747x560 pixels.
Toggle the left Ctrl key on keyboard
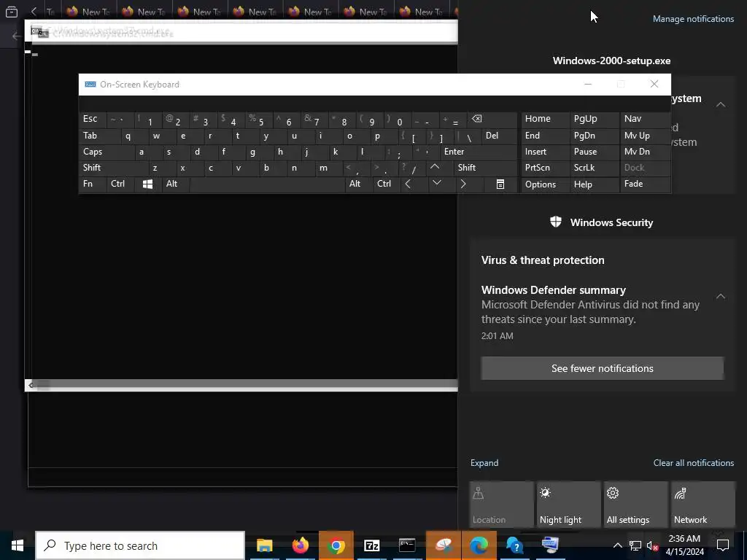tap(120, 184)
